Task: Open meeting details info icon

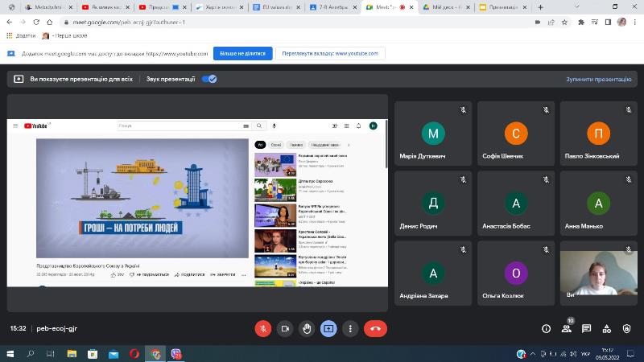Action: pos(546,328)
